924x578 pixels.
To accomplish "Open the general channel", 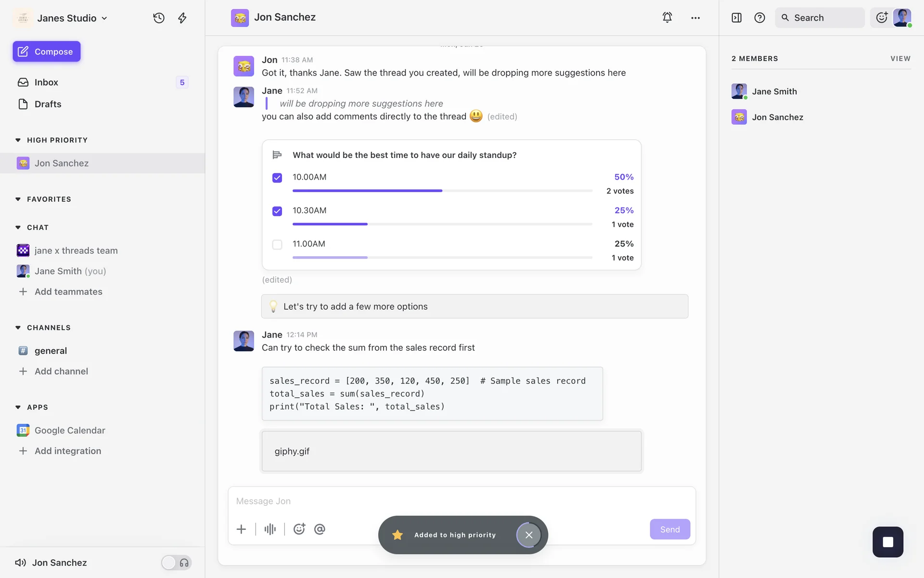I will (x=51, y=351).
